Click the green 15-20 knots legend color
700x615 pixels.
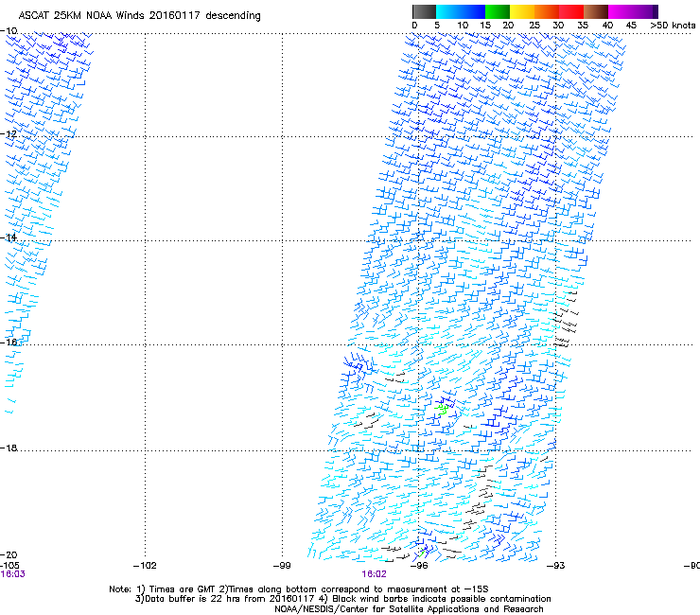point(498,11)
